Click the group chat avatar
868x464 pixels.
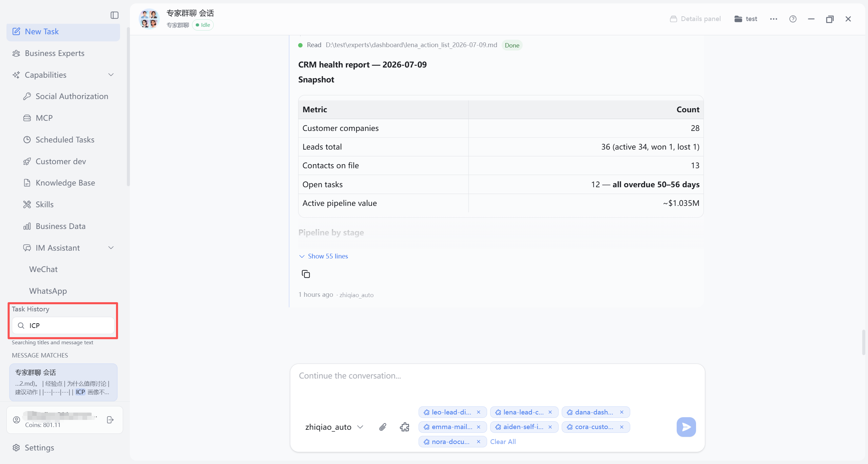(149, 19)
